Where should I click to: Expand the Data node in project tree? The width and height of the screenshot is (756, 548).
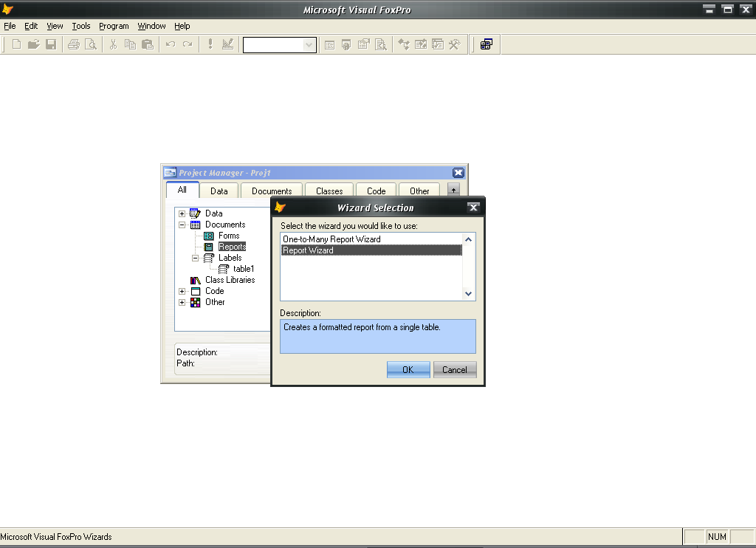(182, 213)
